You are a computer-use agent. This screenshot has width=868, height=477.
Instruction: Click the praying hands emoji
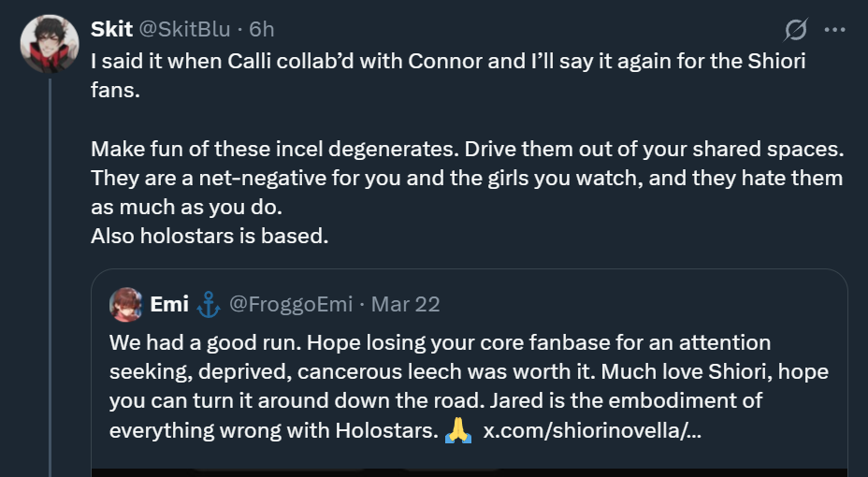coord(458,430)
